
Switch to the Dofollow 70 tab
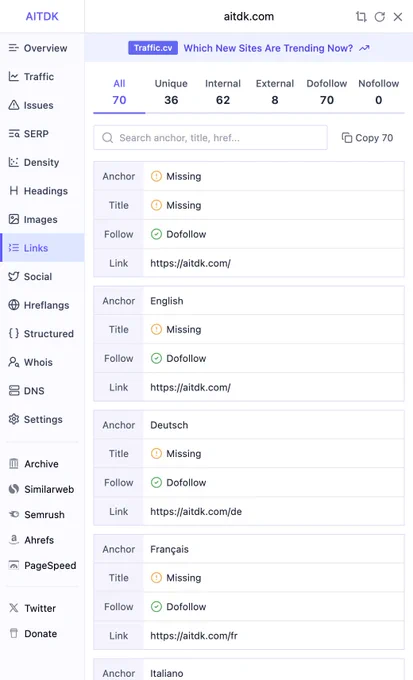(x=327, y=92)
